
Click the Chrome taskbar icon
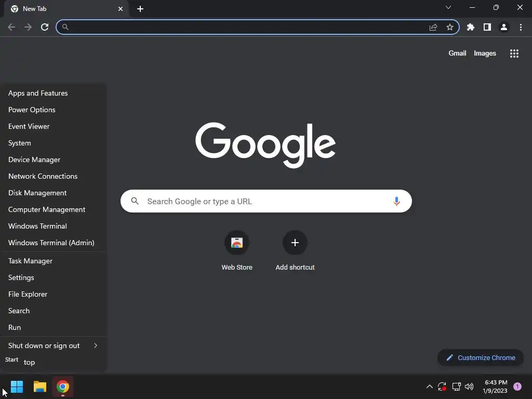click(63, 387)
